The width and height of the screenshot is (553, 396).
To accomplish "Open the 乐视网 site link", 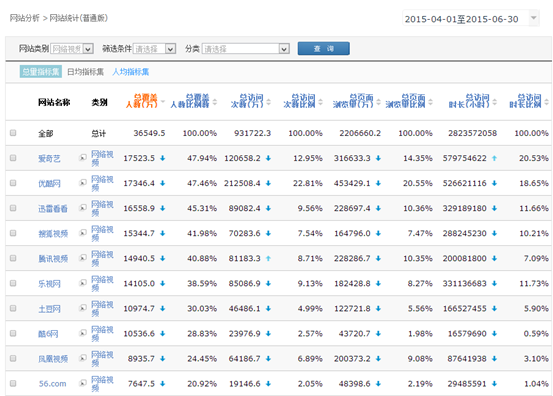I will [49, 284].
